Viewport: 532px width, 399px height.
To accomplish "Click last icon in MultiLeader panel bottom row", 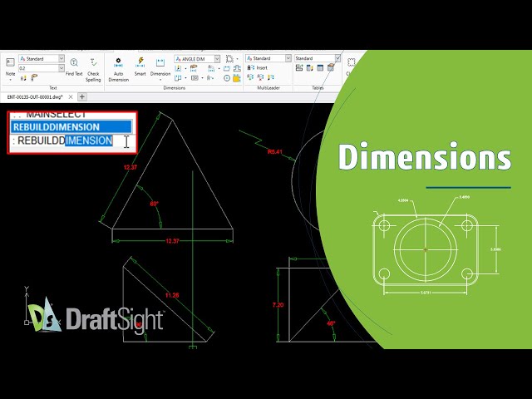I will coord(271,77).
